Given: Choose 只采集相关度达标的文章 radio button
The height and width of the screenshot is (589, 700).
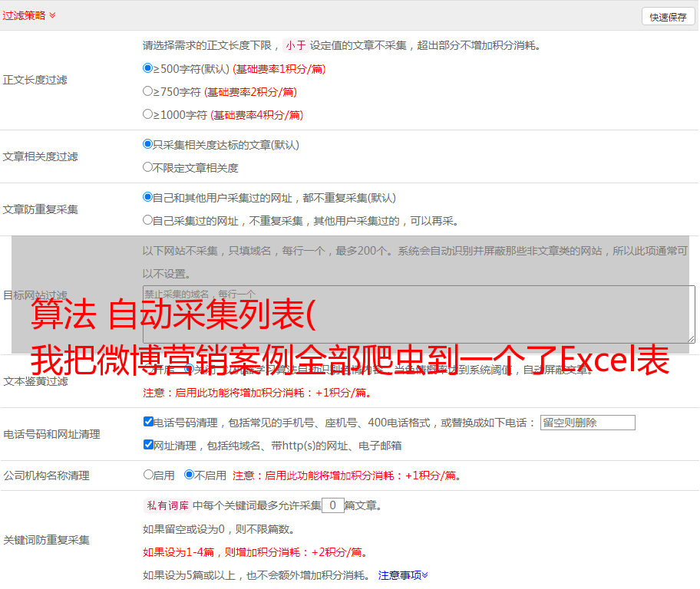Looking at the screenshot, I should point(147,144).
